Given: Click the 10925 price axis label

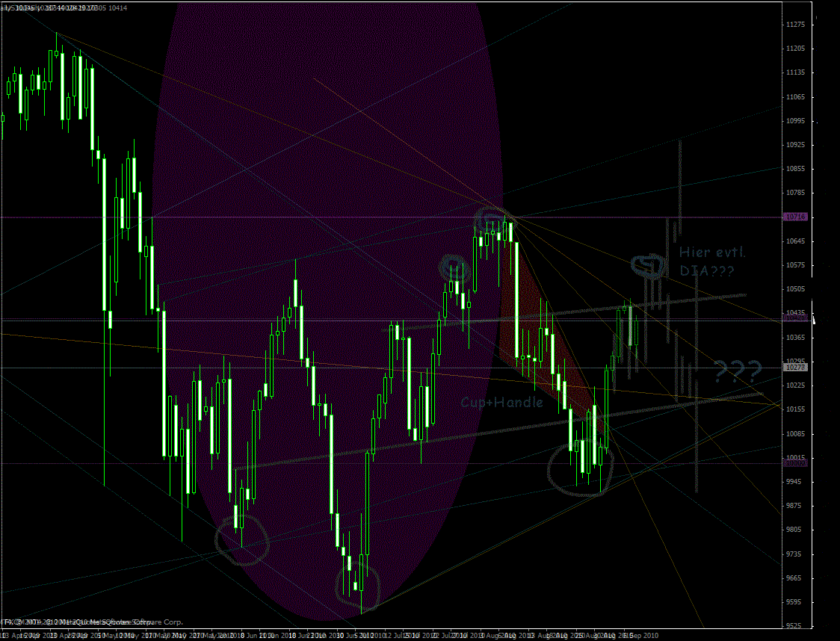Looking at the screenshot, I should (x=796, y=145).
